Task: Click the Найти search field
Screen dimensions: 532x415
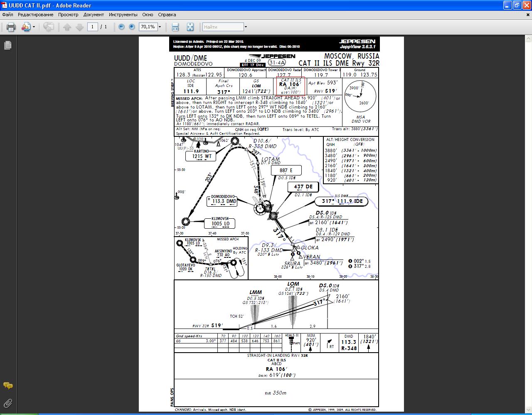Action: (223, 27)
